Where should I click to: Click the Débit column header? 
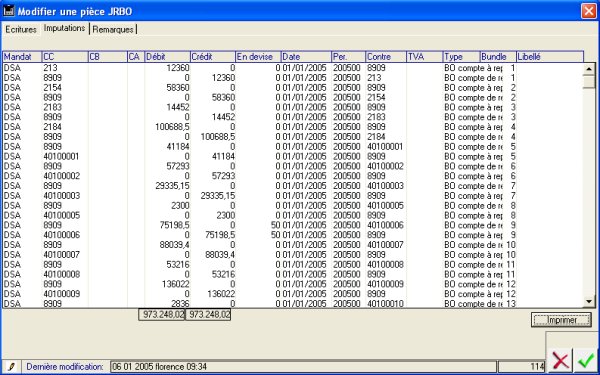(x=168, y=57)
